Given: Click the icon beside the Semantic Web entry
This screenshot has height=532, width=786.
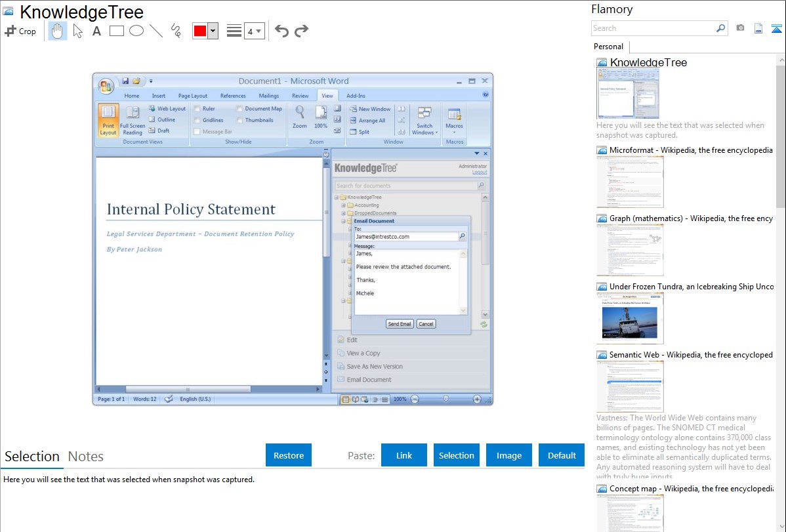Looking at the screenshot, I should (602, 354).
